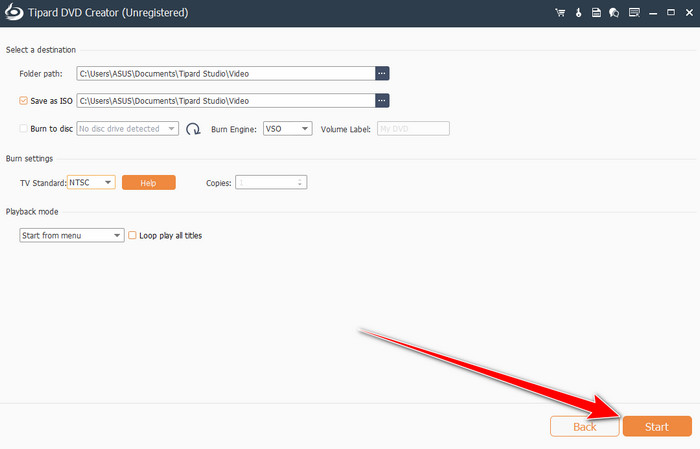
Task: Expand the Start from menu dropdown
Action: (x=71, y=235)
